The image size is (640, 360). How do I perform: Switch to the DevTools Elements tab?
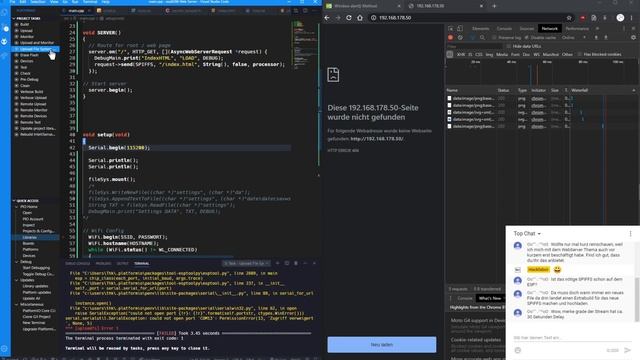tap(481, 29)
